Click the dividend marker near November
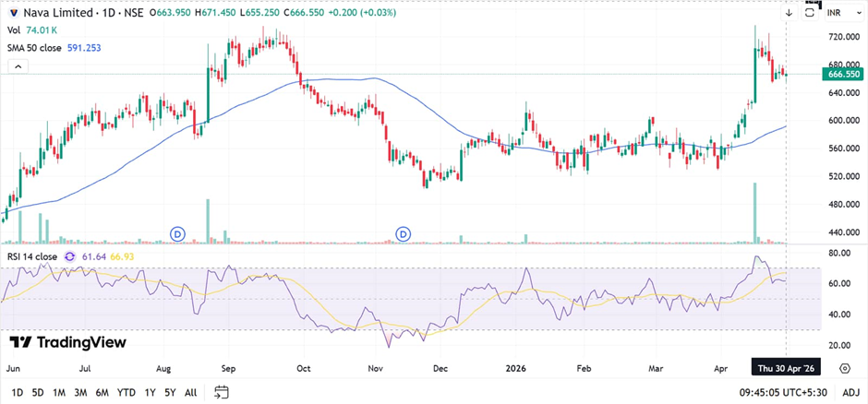868x404 pixels. point(403,234)
